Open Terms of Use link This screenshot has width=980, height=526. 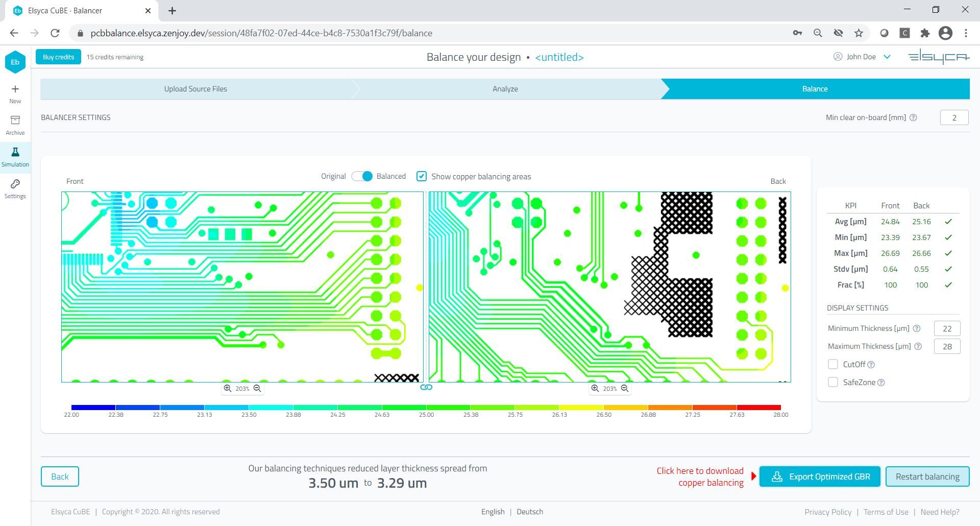click(886, 512)
